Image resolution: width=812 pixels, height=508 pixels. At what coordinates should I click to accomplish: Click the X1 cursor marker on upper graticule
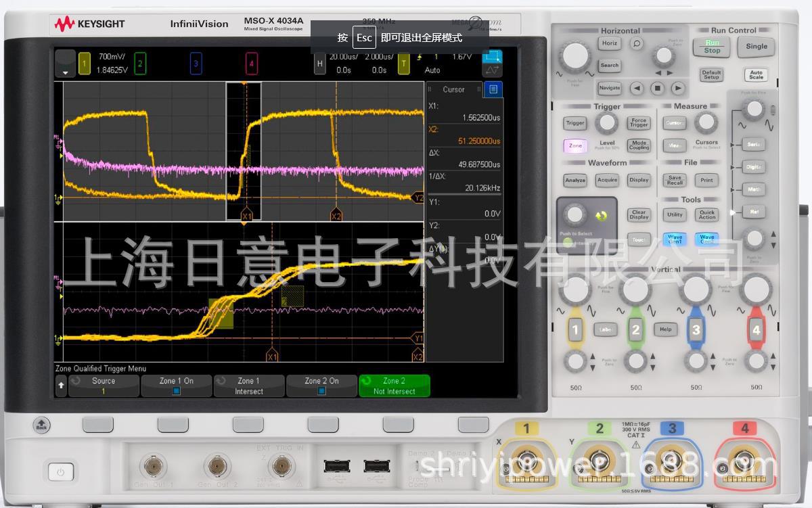[x=247, y=216]
